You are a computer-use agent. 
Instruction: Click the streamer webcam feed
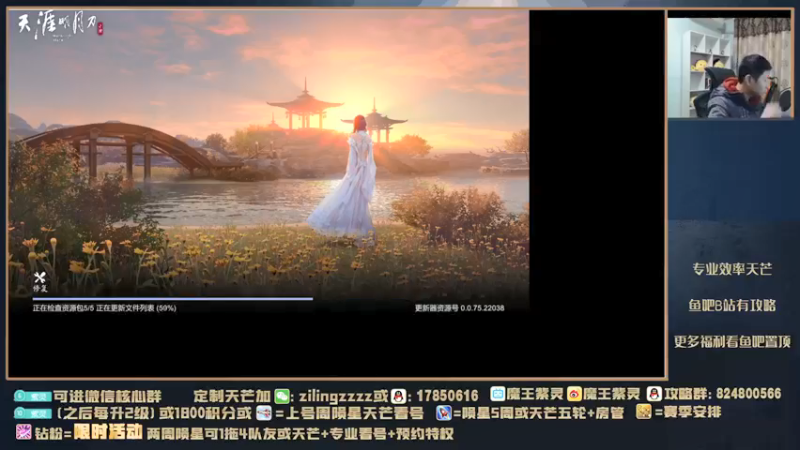point(730,67)
